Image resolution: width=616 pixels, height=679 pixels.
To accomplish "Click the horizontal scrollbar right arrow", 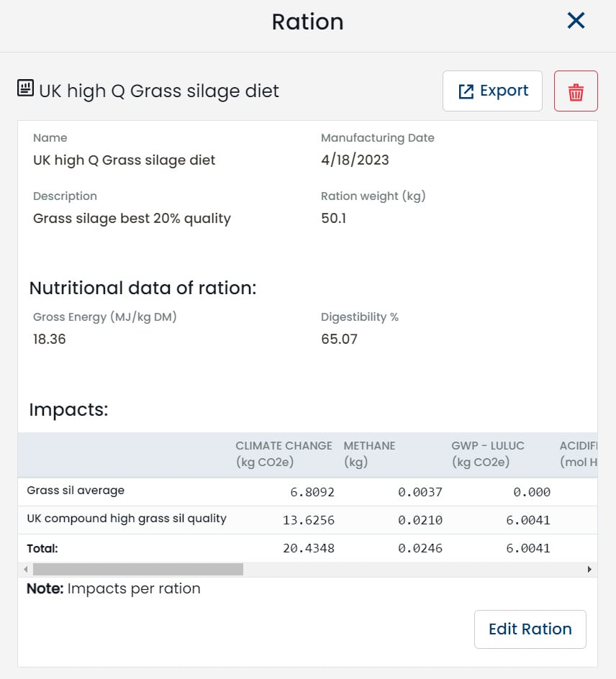I will (589, 569).
